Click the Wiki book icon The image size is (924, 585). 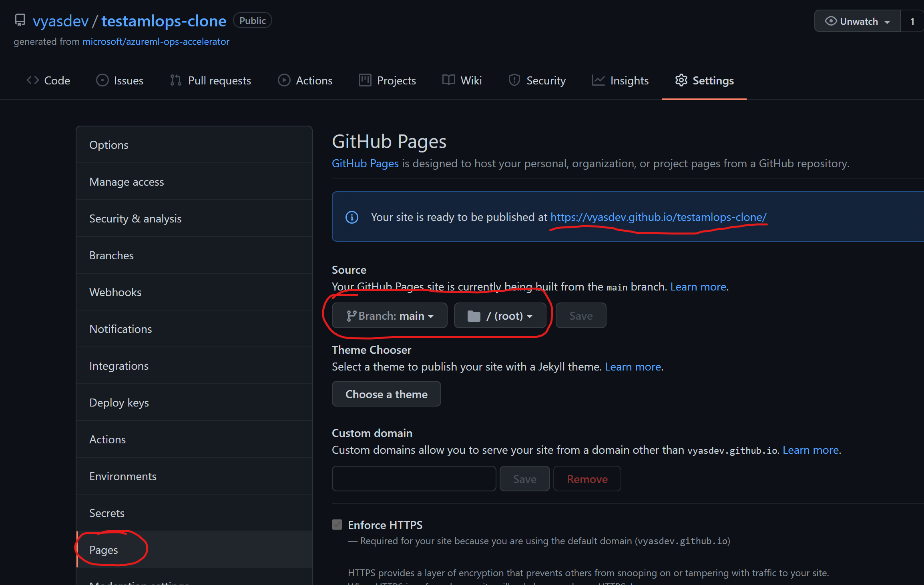click(x=449, y=80)
